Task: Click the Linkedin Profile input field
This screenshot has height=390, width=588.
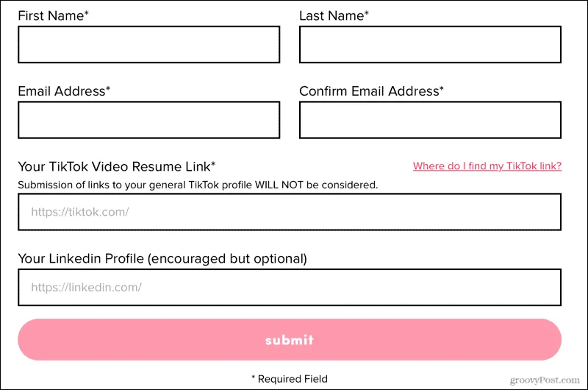Action: (290, 287)
